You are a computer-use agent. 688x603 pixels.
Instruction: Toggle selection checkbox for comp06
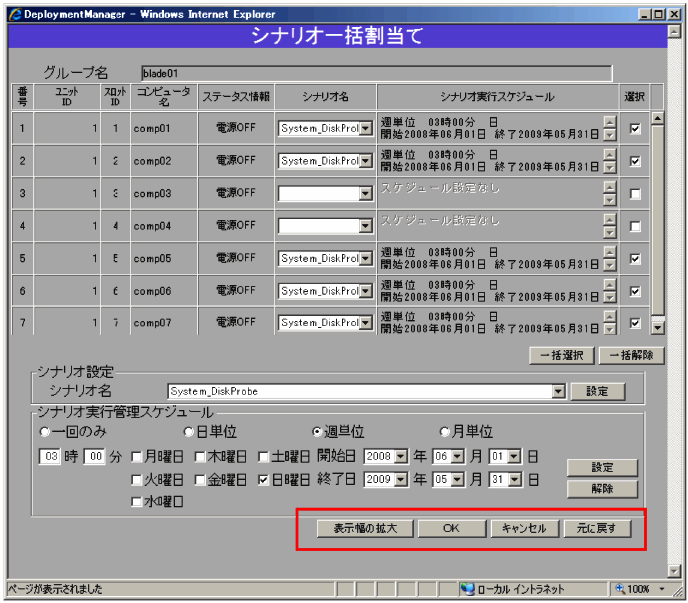click(634, 291)
